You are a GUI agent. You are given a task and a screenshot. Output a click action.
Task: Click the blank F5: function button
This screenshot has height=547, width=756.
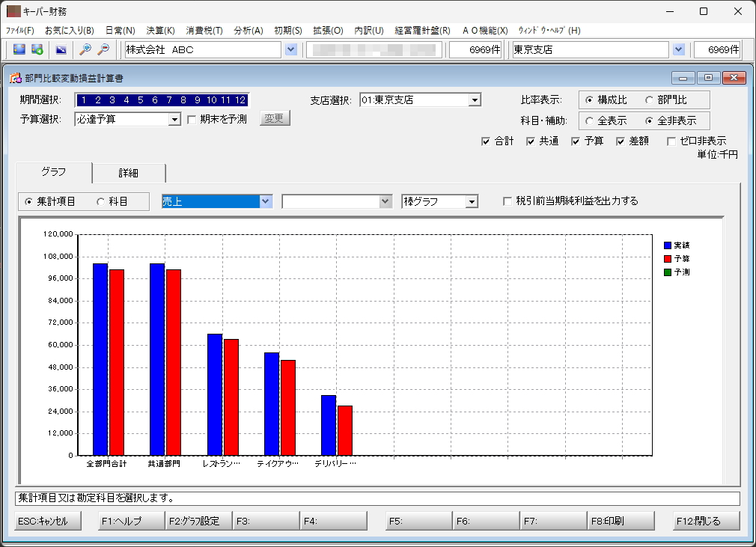(419, 521)
